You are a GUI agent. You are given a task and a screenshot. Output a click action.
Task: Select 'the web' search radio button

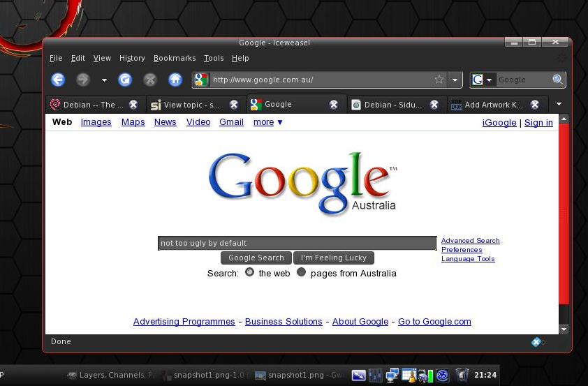click(x=249, y=272)
